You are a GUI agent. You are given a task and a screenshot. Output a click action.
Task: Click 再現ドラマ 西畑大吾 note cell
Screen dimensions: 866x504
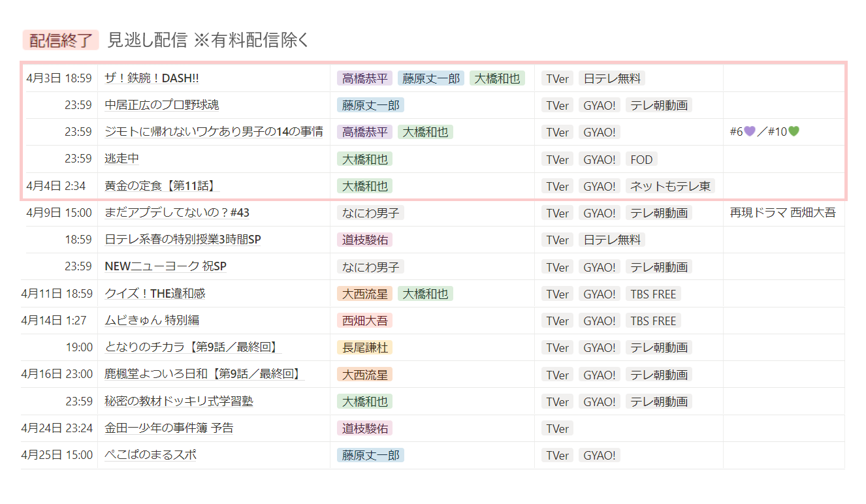[x=782, y=213]
